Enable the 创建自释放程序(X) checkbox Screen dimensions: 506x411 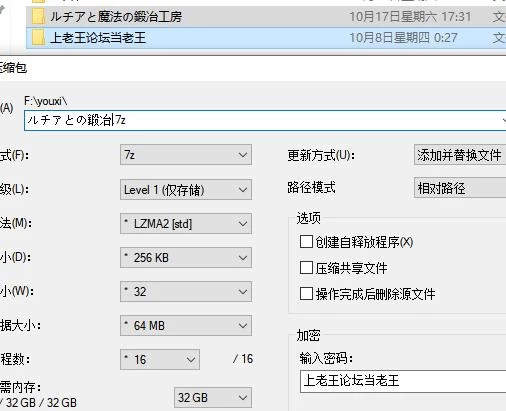pyautogui.click(x=306, y=242)
